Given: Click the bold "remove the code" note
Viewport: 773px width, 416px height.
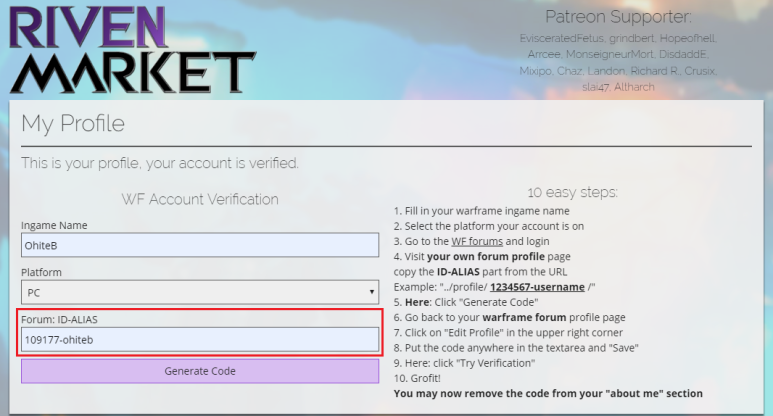Looking at the screenshot, I should pos(548,393).
